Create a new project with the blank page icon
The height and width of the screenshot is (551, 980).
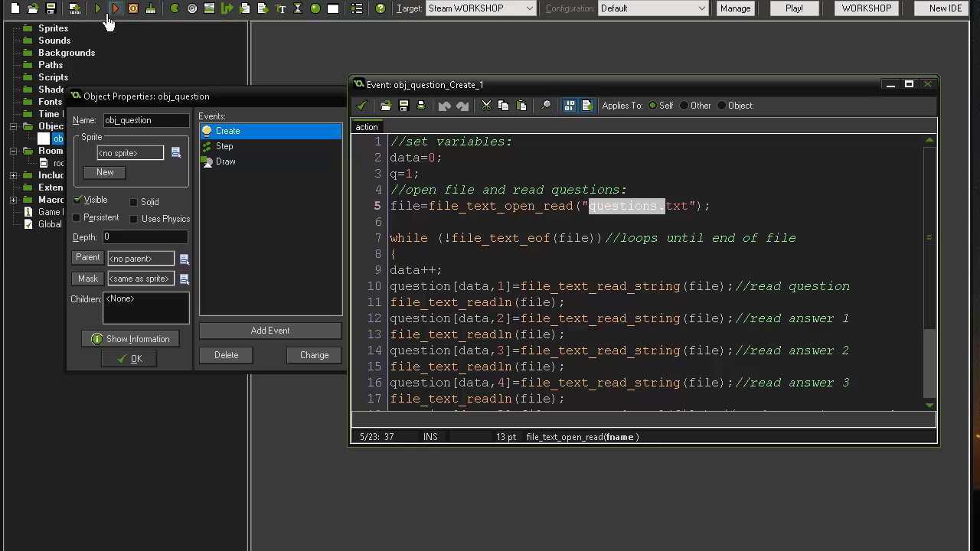(15, 8)
